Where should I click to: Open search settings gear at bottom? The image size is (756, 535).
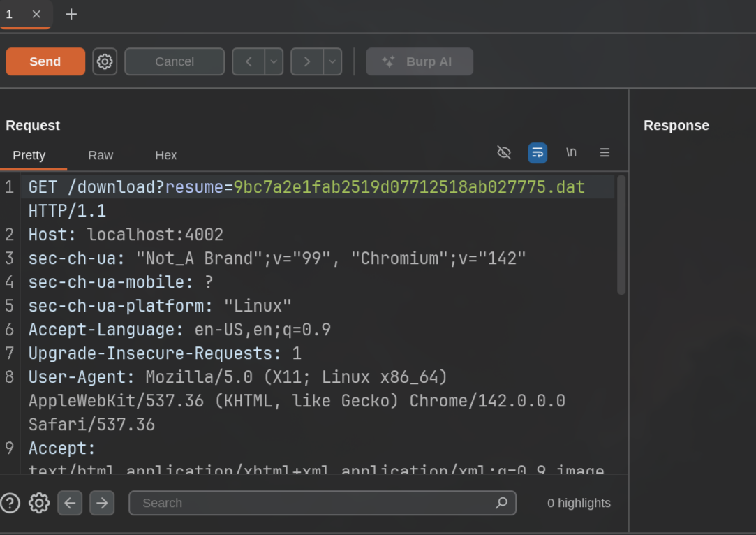[39, 503]
